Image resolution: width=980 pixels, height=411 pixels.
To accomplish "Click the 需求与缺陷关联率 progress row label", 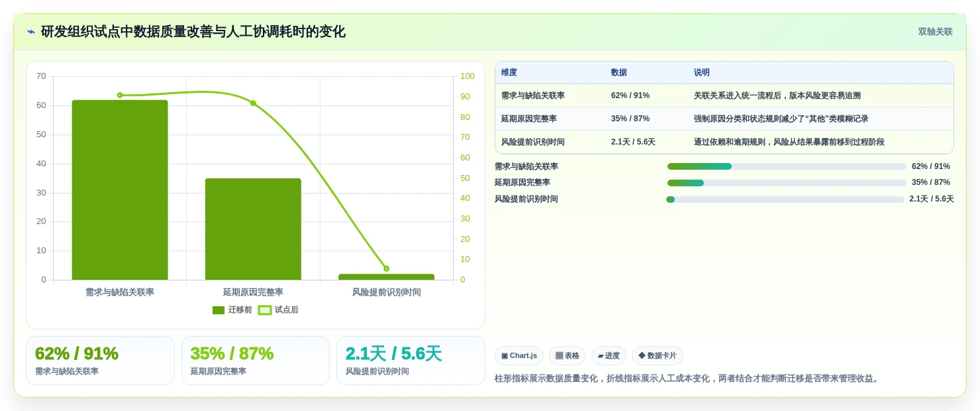I will pos(526,166).
